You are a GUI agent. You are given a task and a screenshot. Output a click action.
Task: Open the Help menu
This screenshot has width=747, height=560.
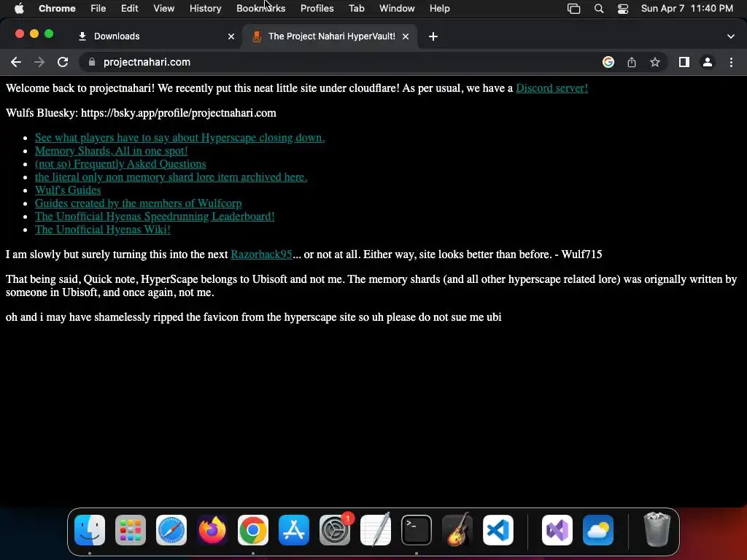(x=439, y=9)
